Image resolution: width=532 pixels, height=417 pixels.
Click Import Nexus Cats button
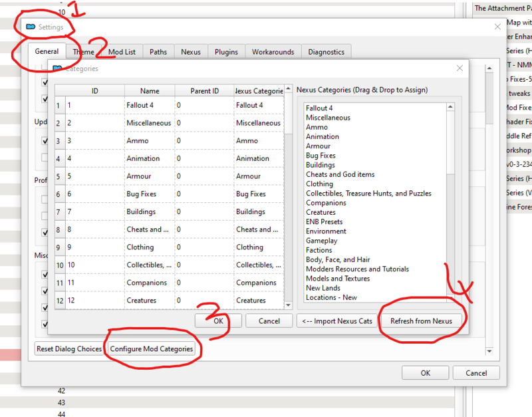pyautogui.click(x=337, y=321)
